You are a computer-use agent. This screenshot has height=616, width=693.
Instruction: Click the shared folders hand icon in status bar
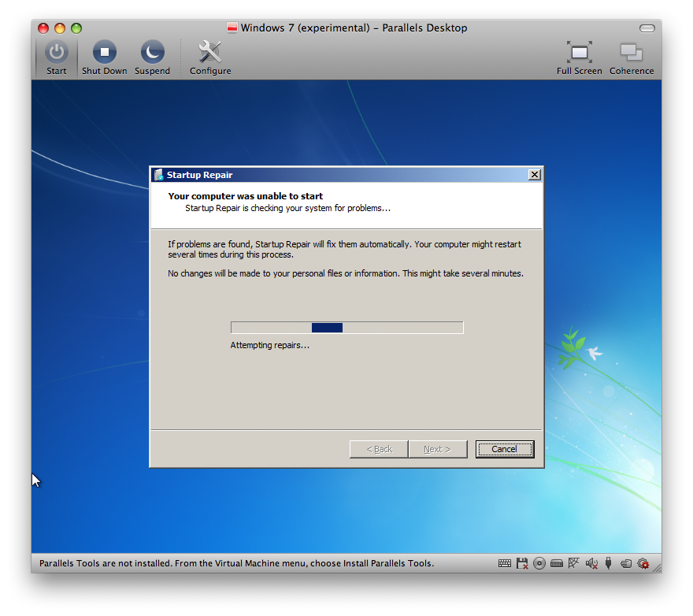click(625, 563)
